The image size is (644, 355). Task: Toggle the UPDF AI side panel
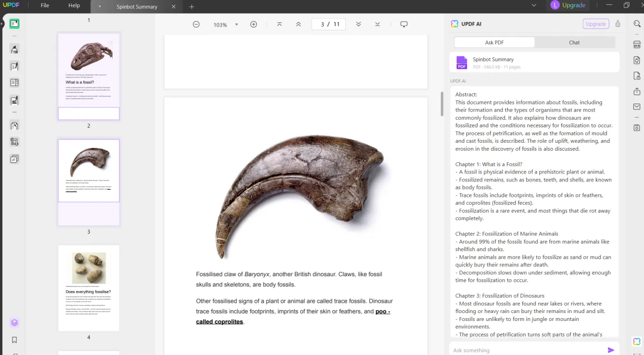[637, 341]
